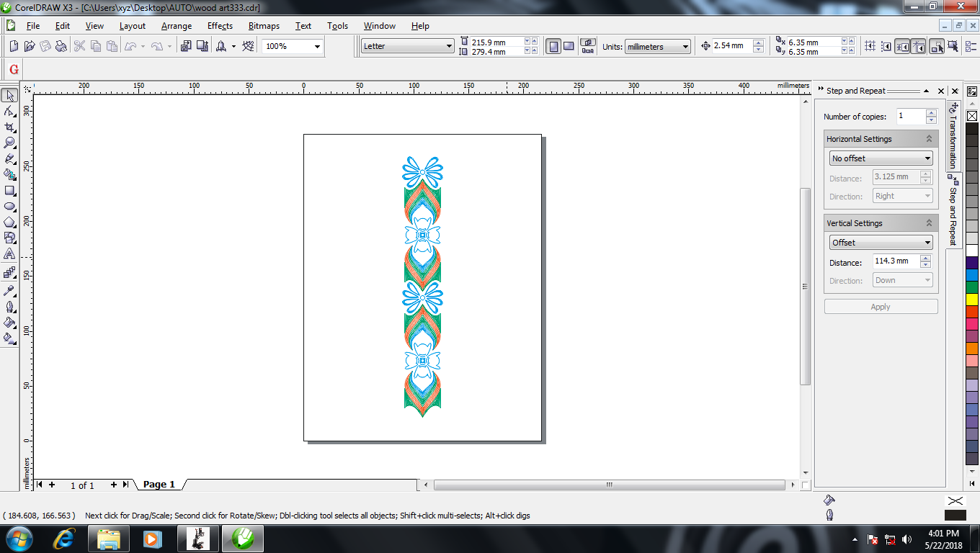Select the Ellipse tool
Viewport: 980px width, 553px height.
pyautogui.click(x=9, y=206)
